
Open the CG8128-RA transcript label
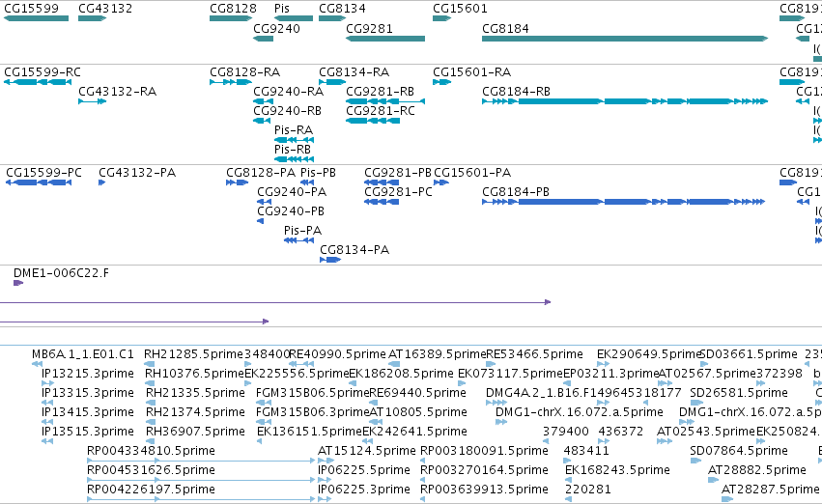[x=244, y=71]
